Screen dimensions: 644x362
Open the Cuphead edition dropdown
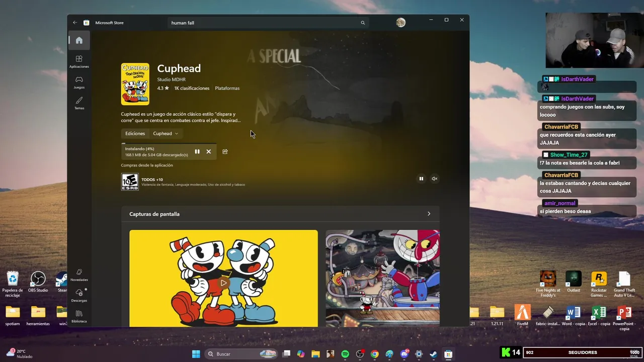[166, 133]
